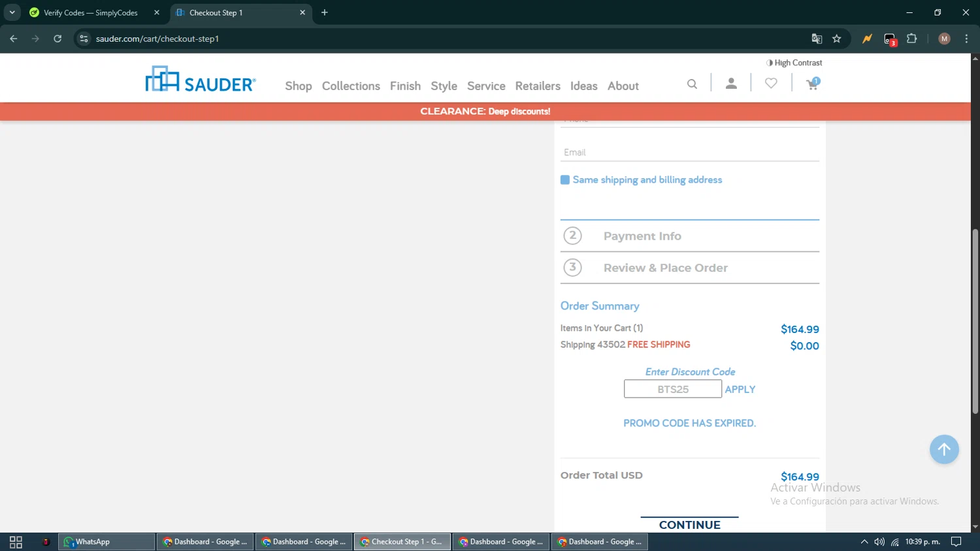Go back with the browser back arrow
This screenshot has height=551, width=980.
[14, 39]
